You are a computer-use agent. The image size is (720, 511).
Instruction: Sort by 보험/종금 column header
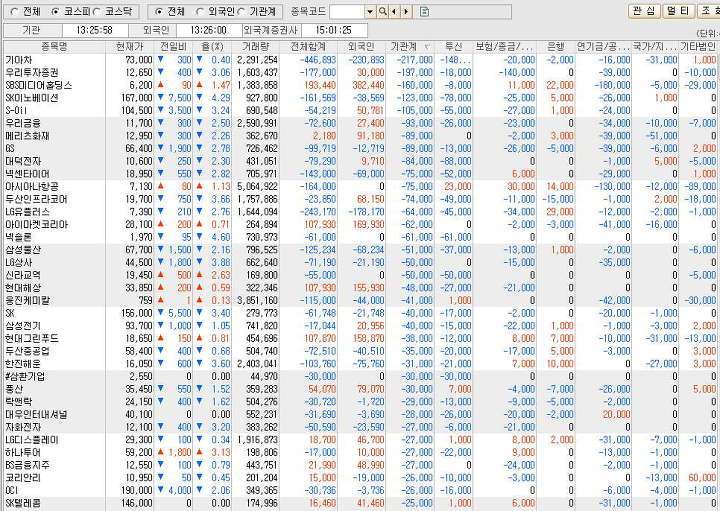(x=505, y=46)
